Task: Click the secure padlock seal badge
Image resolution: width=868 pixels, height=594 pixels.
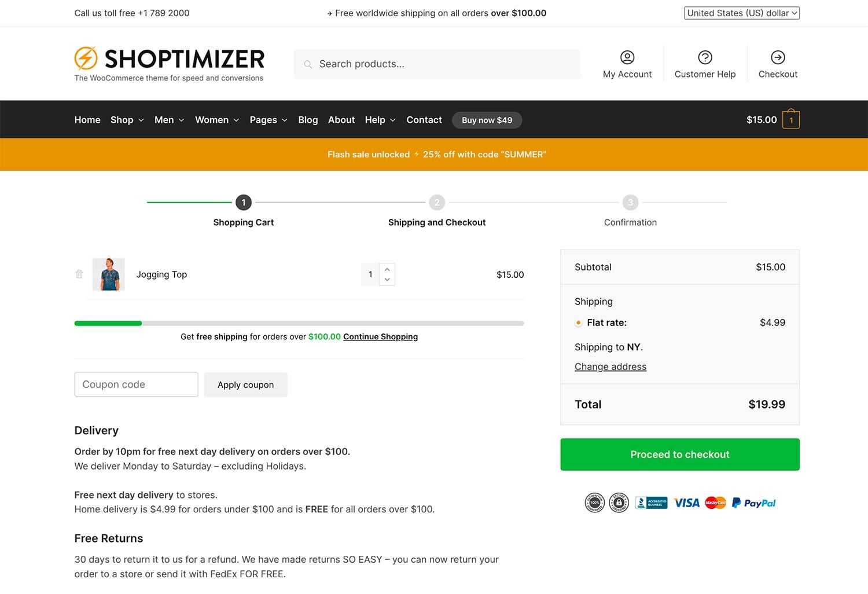Action: [619, 503]
